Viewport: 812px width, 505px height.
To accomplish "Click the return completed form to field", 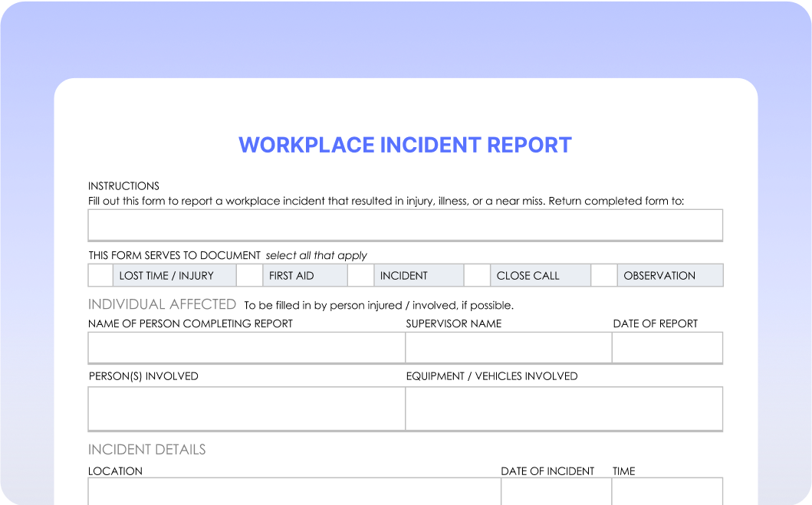I will (405, 225).
